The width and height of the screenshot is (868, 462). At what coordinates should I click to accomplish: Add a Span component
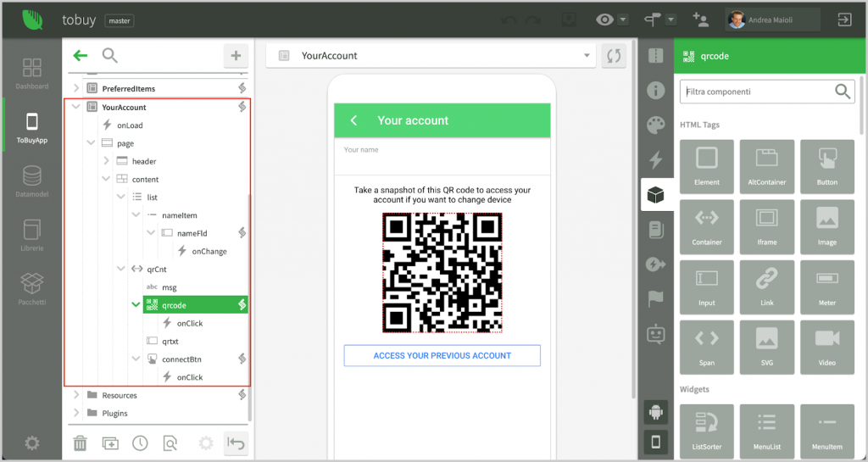[707, 348]
